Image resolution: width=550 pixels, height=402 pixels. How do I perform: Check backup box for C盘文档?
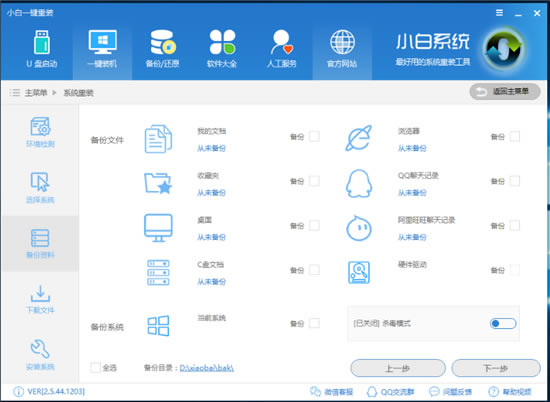pos(314,270)
